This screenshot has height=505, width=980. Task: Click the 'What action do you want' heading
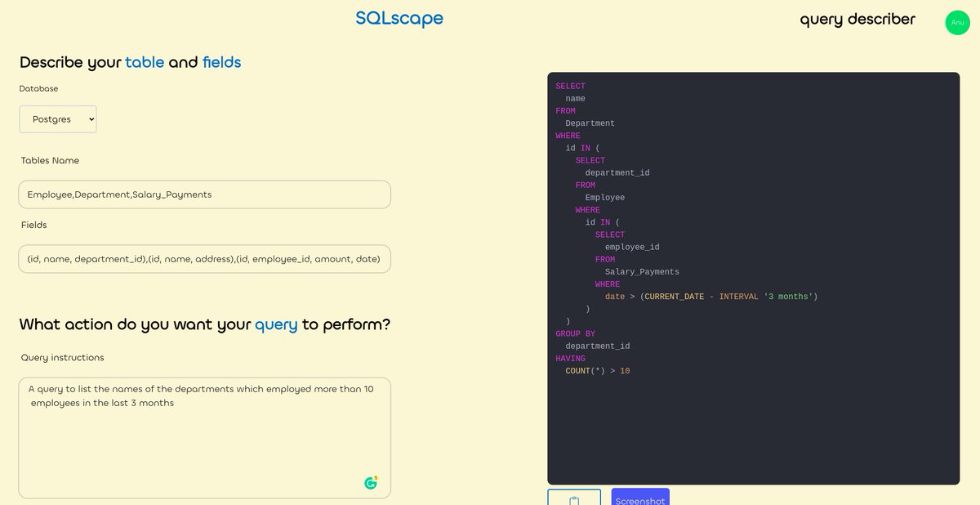(x=205, y=324)
